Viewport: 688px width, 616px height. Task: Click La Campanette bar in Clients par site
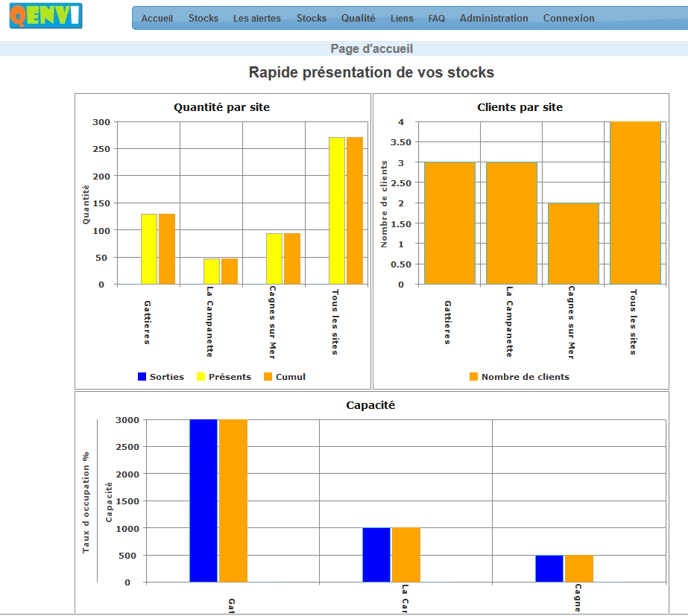511,223
